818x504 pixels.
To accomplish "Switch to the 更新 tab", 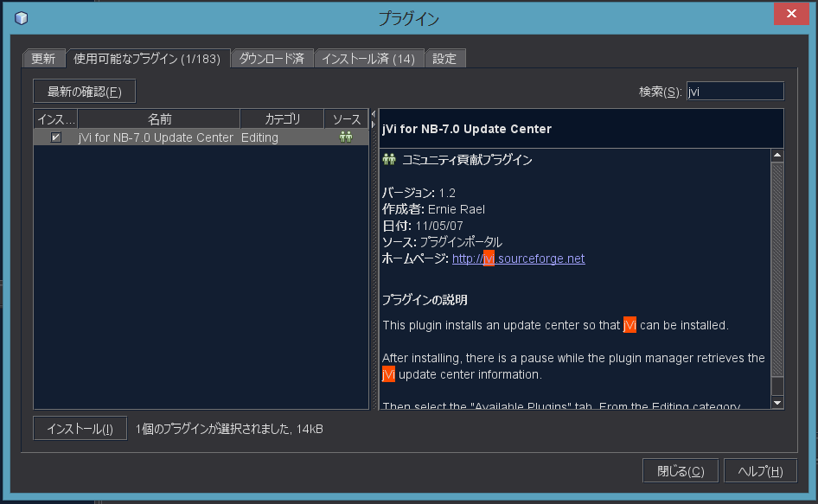I will tap(43, 58).
